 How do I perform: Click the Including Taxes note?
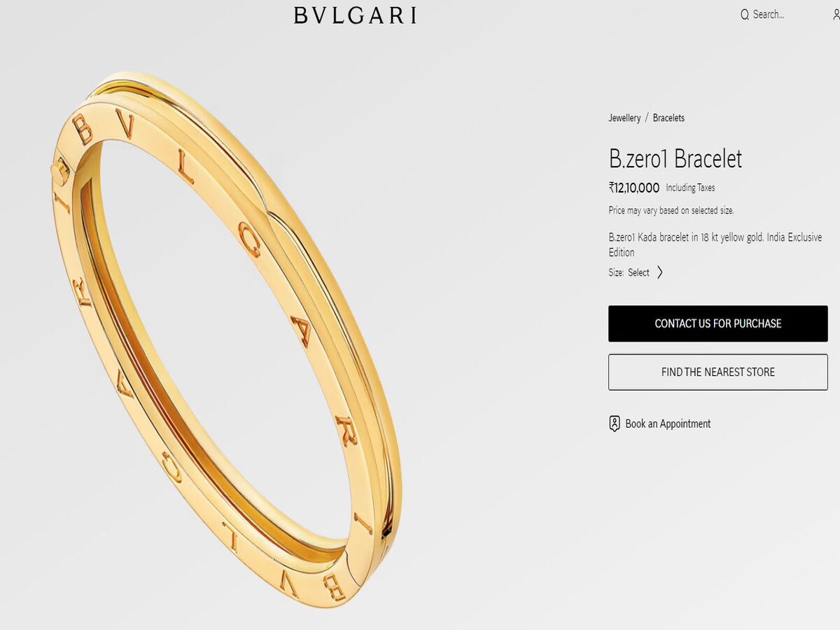click(690, 188)
